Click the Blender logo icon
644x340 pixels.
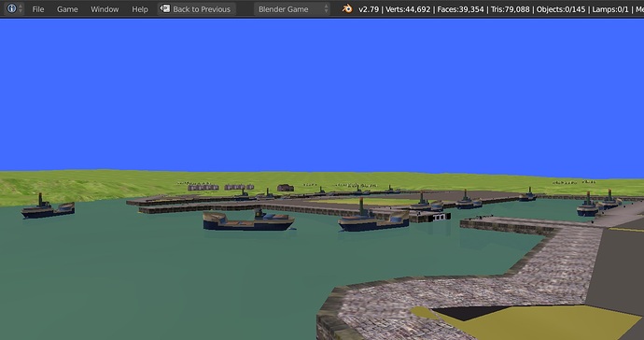click(347, 8)
